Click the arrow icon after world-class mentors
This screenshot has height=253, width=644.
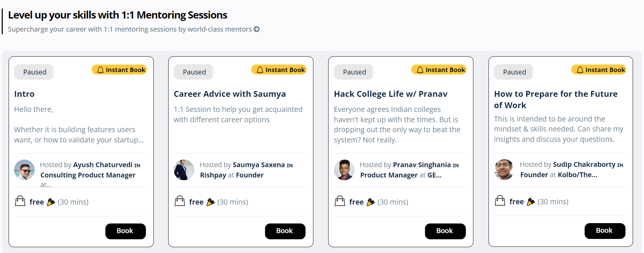pyautogui.click(x=257, y=30)
